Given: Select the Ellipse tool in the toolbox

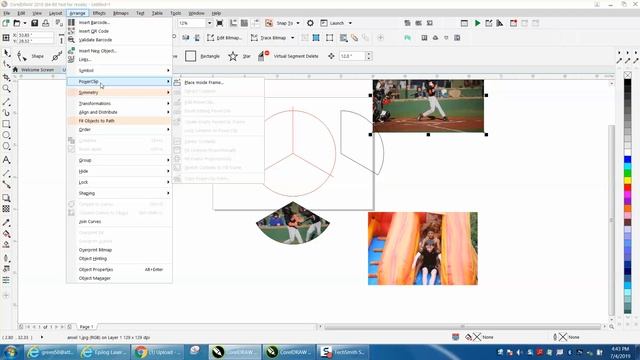Looking at the screenshot, I should [6, 135].
